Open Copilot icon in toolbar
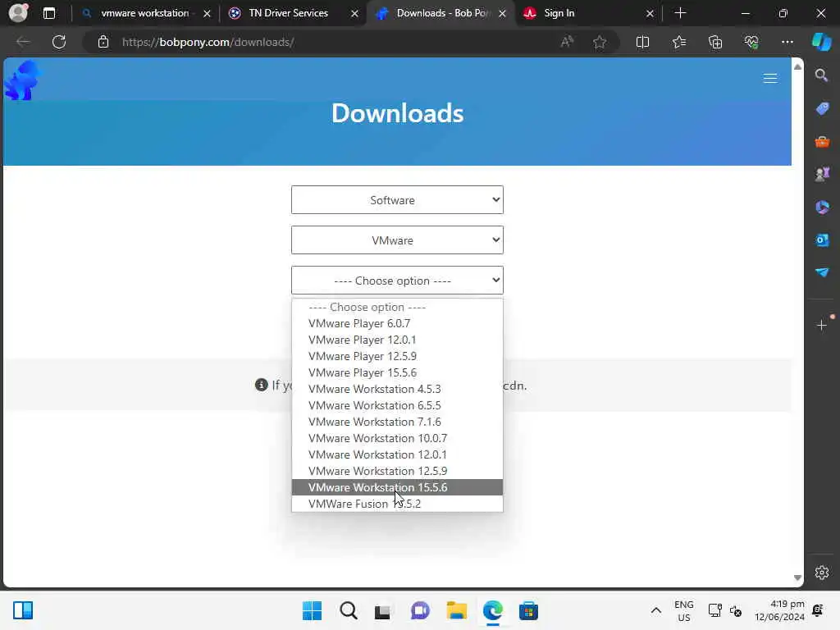Image resolution: width=840 pixels, height=630 pixels. pyautogui.click(x=822, y=42)
